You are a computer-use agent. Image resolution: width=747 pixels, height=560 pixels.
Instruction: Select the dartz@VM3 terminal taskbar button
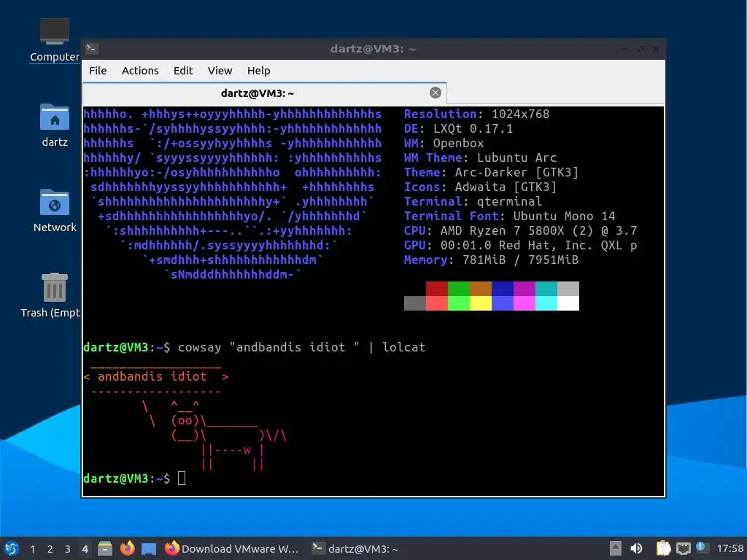pos(355,548)
